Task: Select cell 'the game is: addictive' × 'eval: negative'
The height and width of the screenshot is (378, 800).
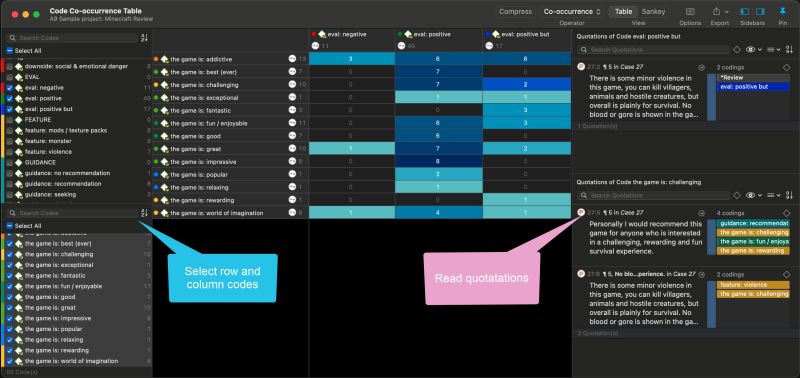Action: pyautogui.click(x=352, y=59)
